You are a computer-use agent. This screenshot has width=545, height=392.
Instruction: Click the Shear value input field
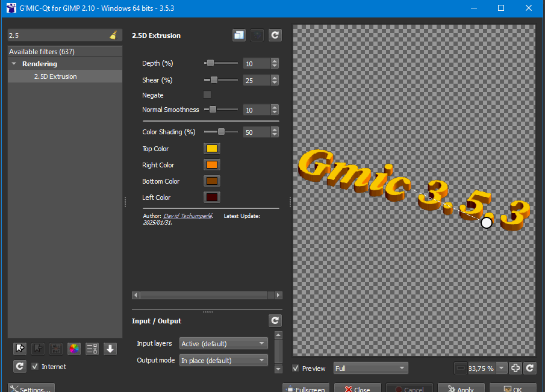coord(257,80)
